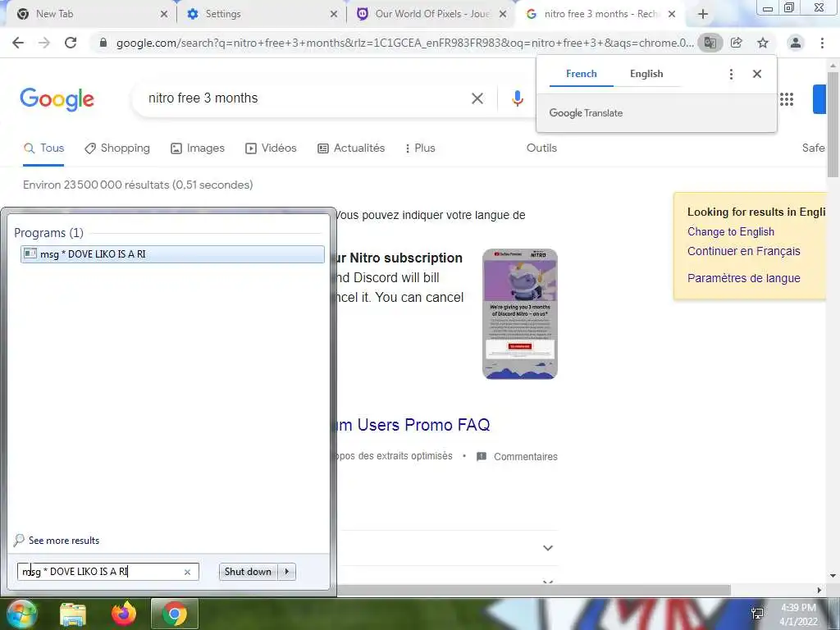Open Discord Nitro promo thumbnail
840x630 pixels.
pyautogui.click(x=519, y=314)
